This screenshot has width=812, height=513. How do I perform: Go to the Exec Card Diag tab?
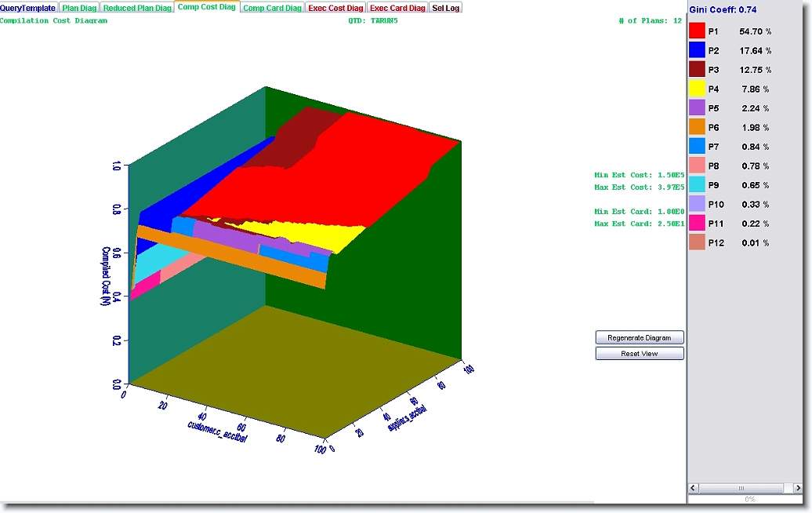[398, 8]
